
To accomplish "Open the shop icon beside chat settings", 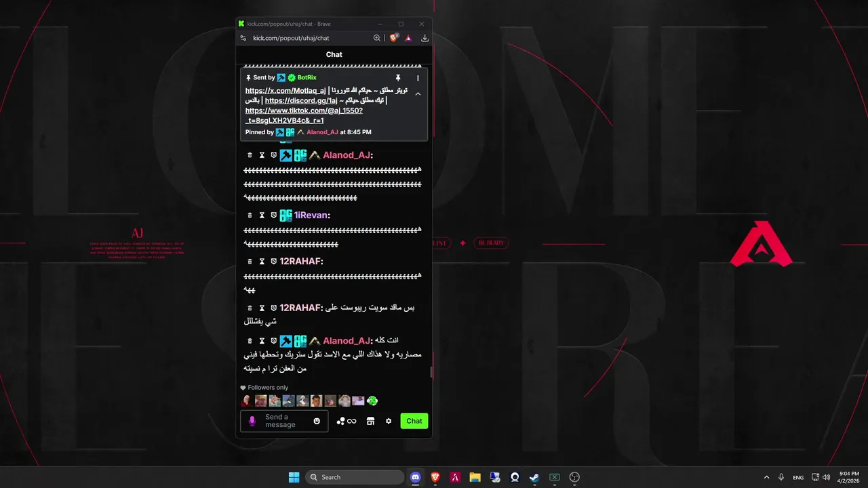I will [x=370, y=421].
